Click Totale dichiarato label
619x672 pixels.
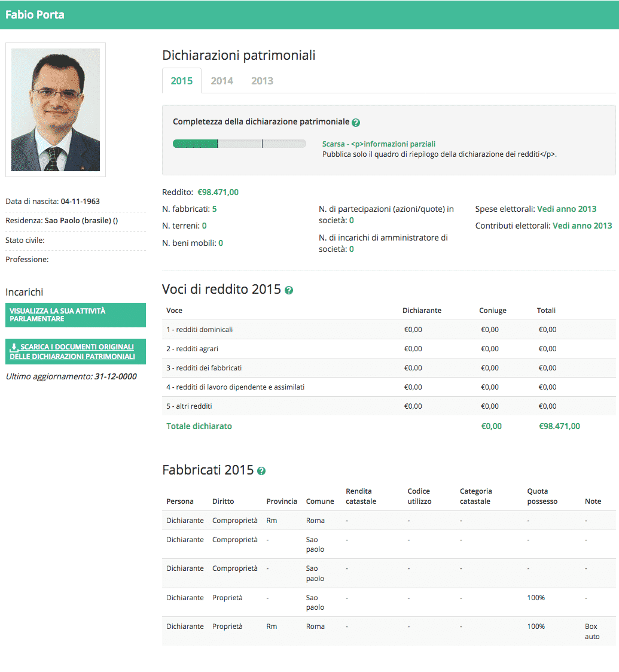tap(199, 426)
